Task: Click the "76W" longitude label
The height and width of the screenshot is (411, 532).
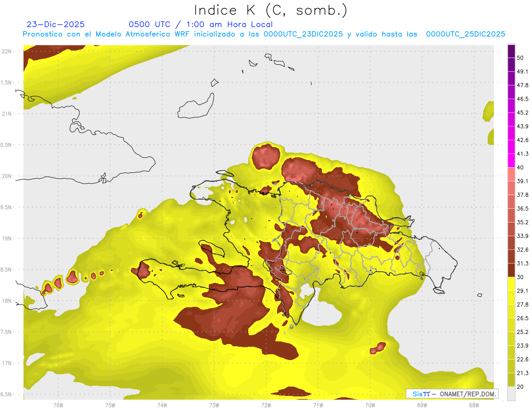Action: pos(58,405)
